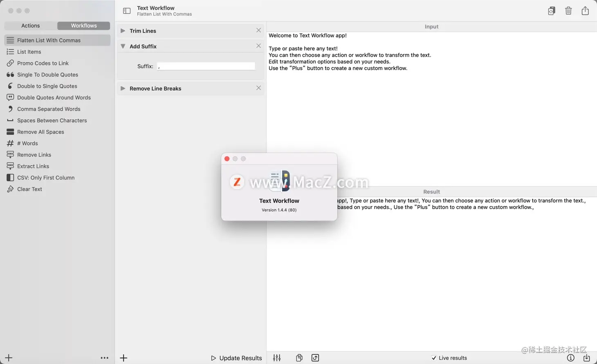Add a new workflow with the sidebar plus
The width and height of the screenshot is (597, 364).
tap(9, 358)
